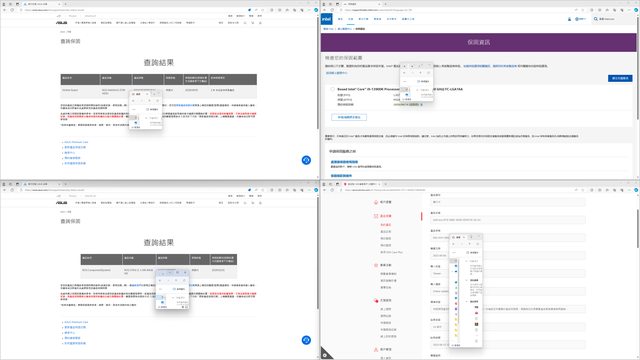This screenshot has height=360, width=640.
Task: Collapse the last tree group in tallest explorer popup
Action: coord(467,302)
